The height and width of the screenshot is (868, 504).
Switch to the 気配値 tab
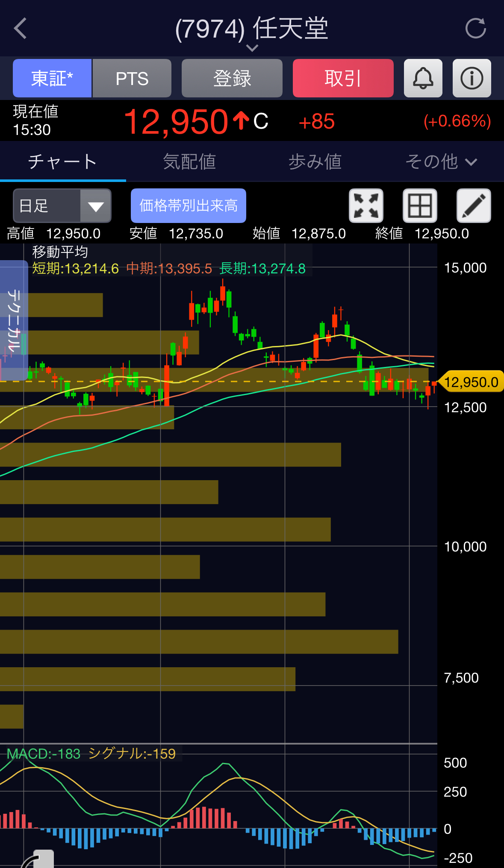(189, 162)
